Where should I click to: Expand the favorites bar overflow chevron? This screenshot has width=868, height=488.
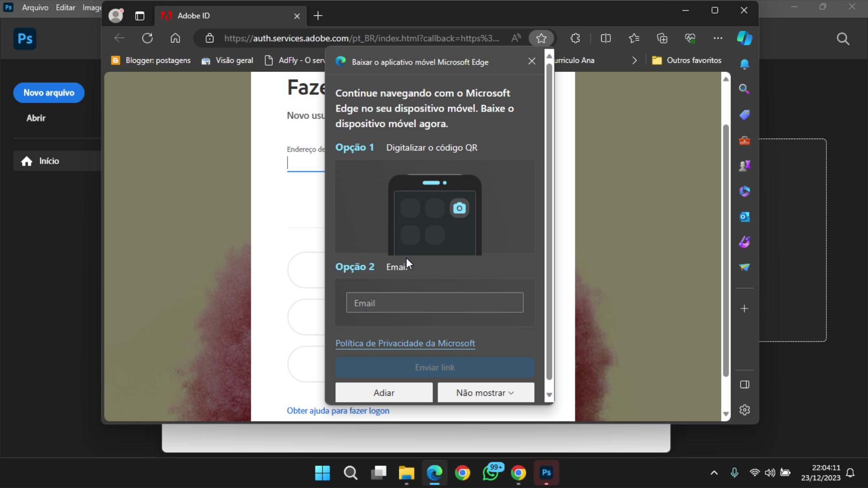(x=634, y=61)
